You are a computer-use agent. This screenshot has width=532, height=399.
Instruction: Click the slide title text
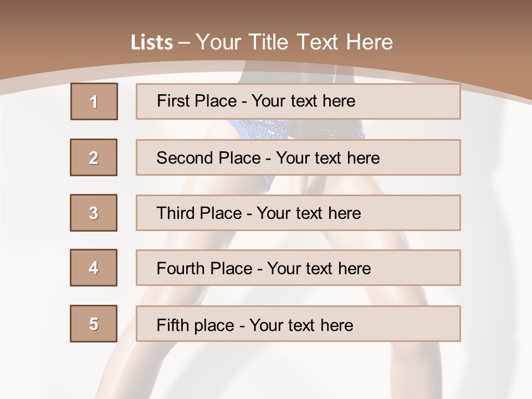(262, 42)
